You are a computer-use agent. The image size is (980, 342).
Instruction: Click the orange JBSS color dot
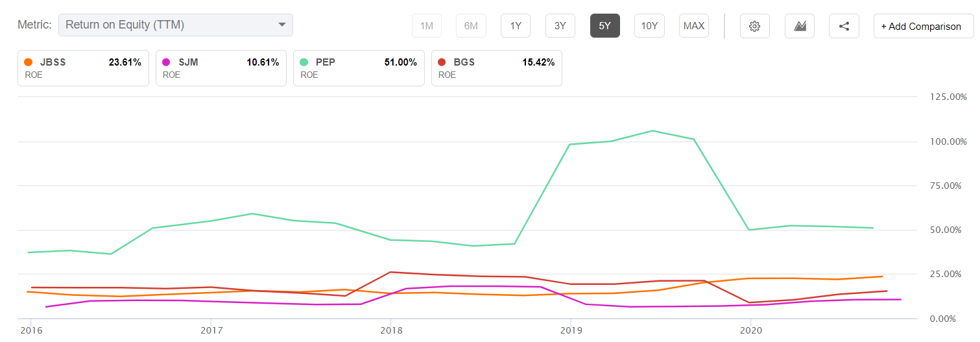[28, 62]
